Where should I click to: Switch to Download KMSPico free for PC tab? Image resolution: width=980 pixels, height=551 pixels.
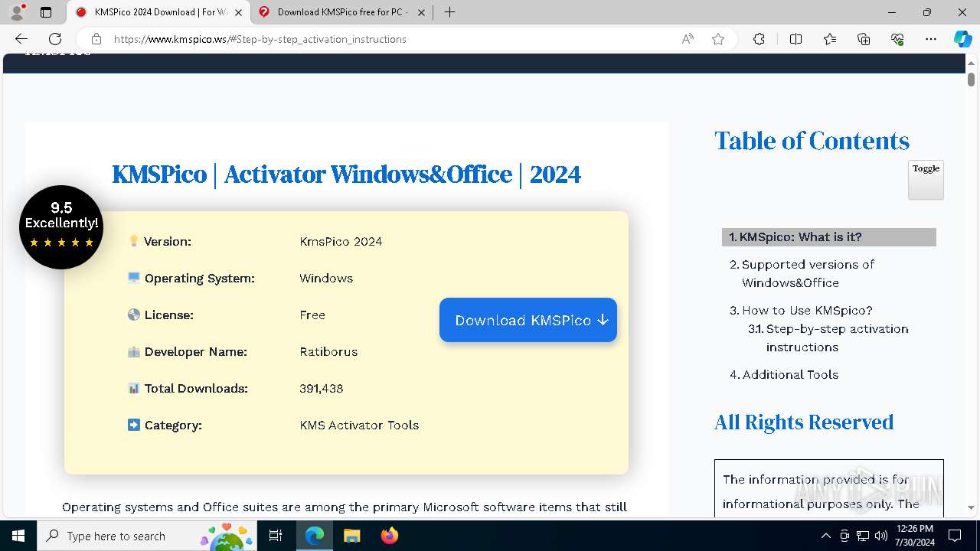tap(341, 12)
